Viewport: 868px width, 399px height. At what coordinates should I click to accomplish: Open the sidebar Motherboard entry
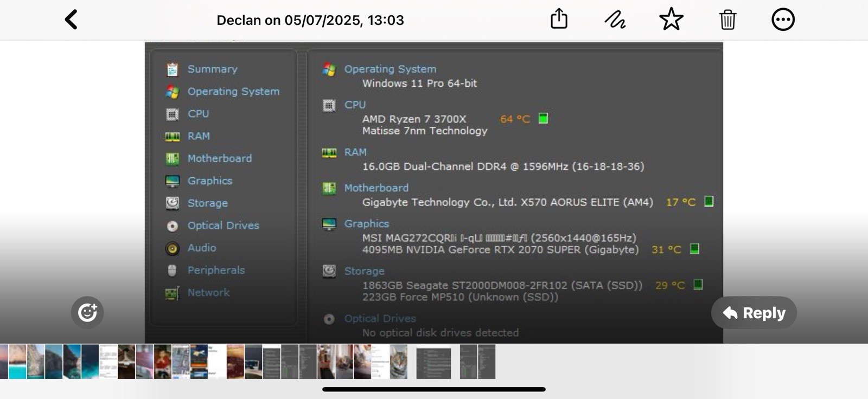click(220, 158)
